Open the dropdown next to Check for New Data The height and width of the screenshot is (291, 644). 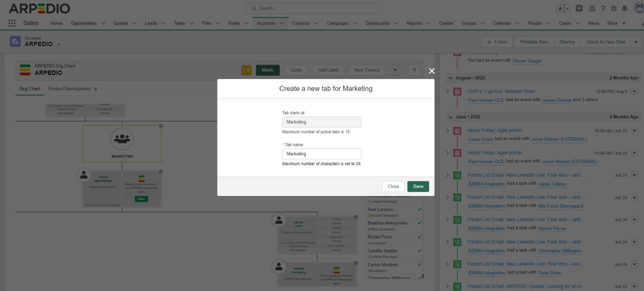click(x=636, y=42)
